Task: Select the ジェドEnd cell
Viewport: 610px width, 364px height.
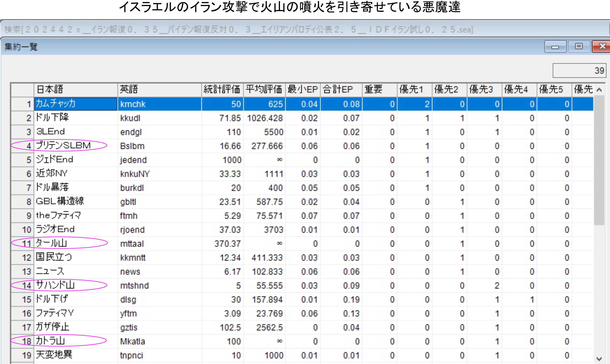Action: click(x=76, y=160)
